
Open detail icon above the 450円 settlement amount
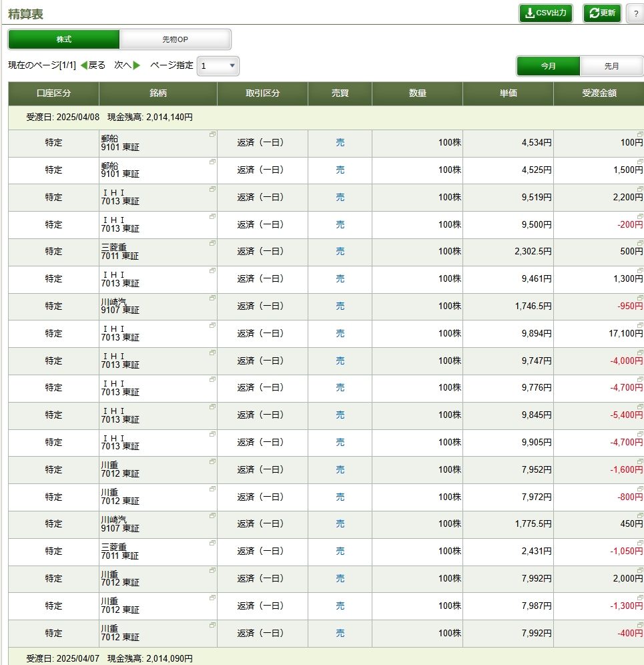[640, 515]
